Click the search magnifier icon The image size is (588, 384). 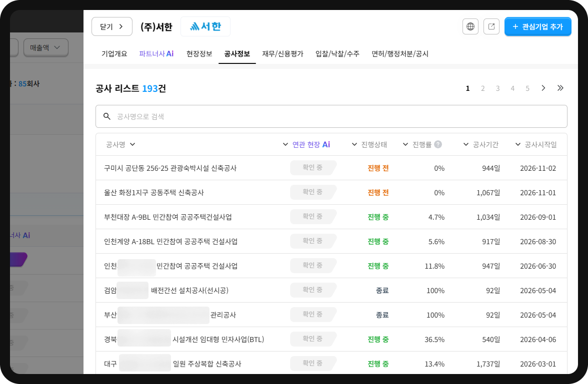pos(107,116)
